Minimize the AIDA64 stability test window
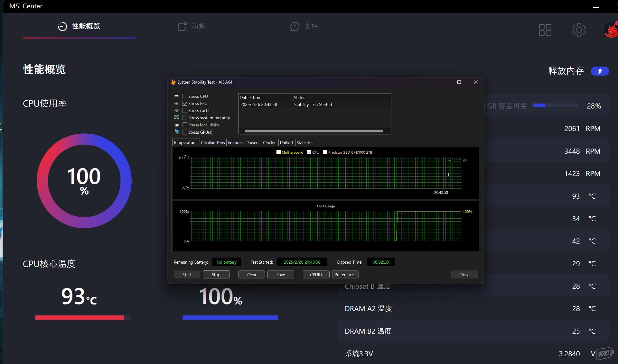The width and height of the screenshot is (618, 364). (x=443, y=82)
